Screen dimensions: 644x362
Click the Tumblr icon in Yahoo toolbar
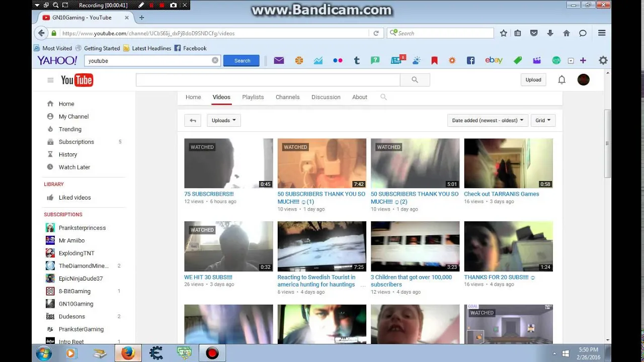(357, 60)
